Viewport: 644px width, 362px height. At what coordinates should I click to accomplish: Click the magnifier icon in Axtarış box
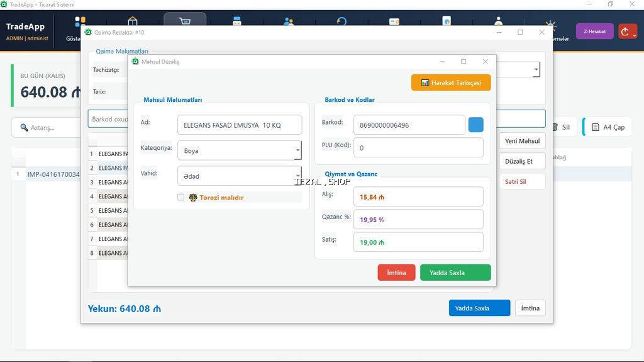pos(25,128)
